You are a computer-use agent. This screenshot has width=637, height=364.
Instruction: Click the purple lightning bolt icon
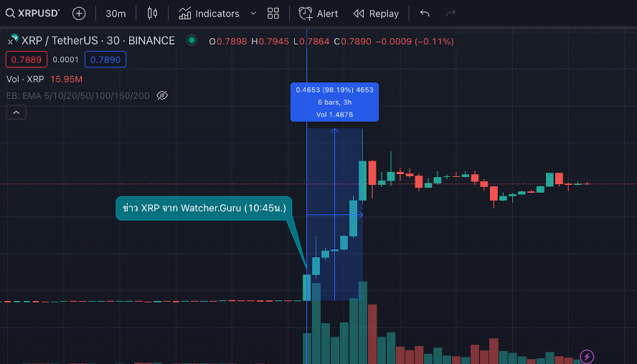click(587, 357)
